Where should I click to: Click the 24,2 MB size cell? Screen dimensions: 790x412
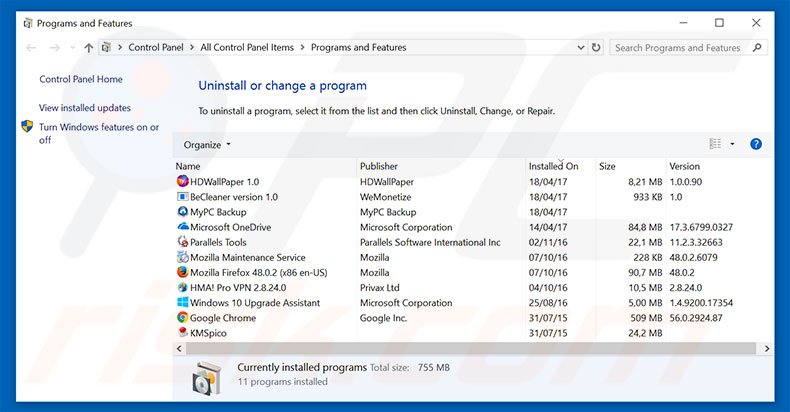tap(645, 333)
